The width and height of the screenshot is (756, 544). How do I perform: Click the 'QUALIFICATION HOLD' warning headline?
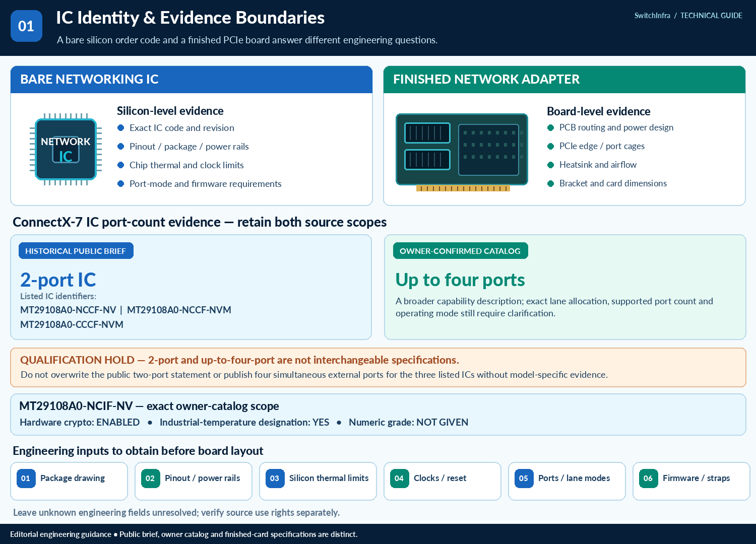coord(239,360)
